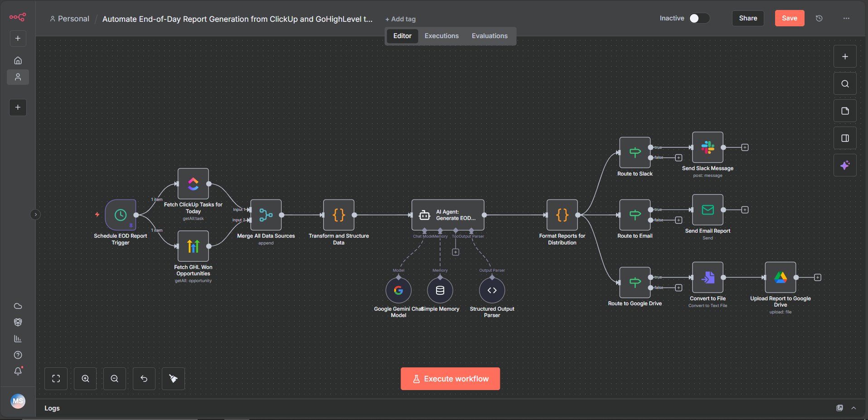Select the Simple Memory node
This screenshot has height=420, width=868.
[x=440, y=290]
